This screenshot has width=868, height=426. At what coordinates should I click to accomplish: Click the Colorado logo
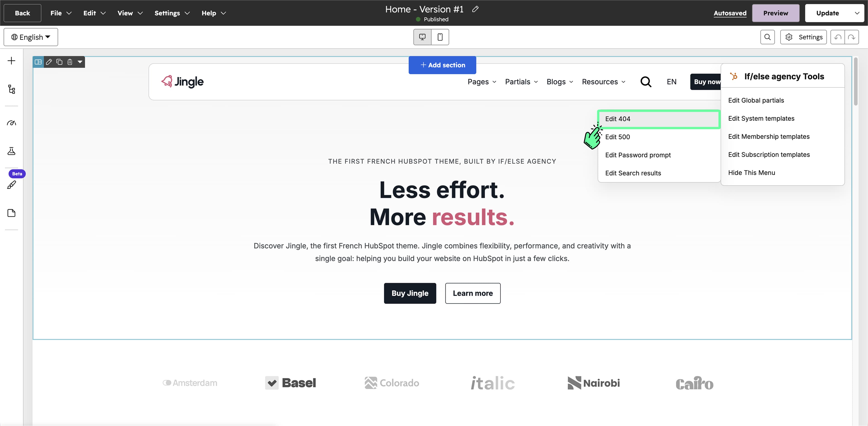[391, 383]
